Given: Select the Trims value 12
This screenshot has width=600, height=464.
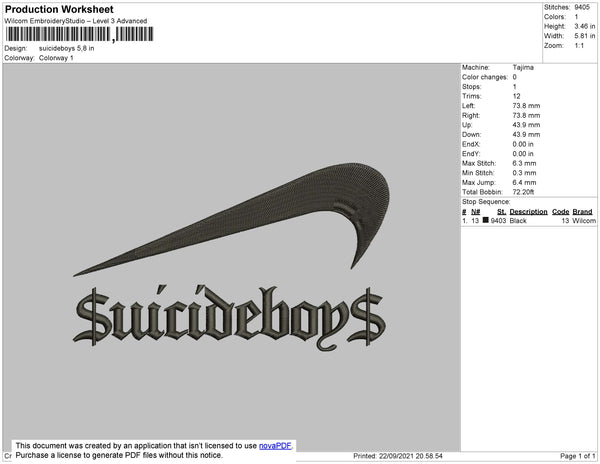Looking at the screenshot, I should [516, 96].
